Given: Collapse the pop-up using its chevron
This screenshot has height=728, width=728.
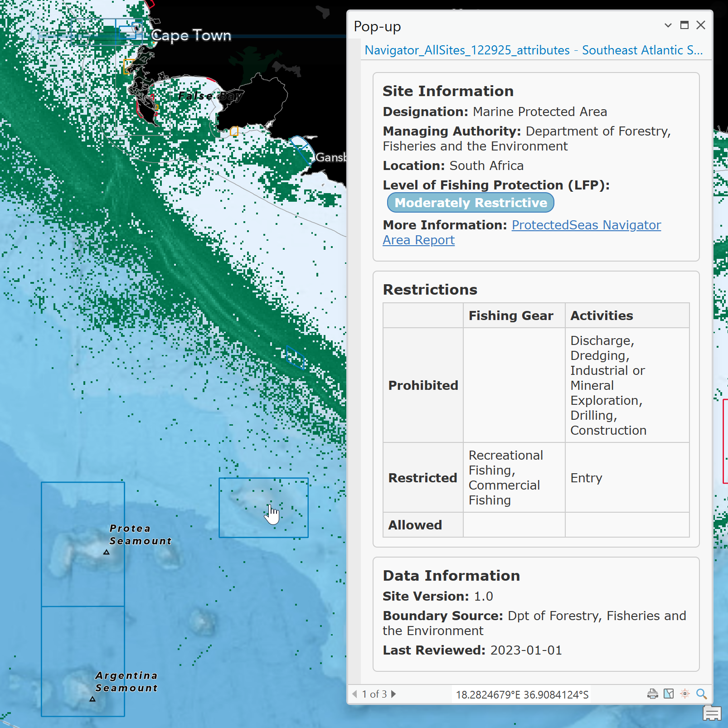Looking at the screenshot, I should (x=668, y=25).
